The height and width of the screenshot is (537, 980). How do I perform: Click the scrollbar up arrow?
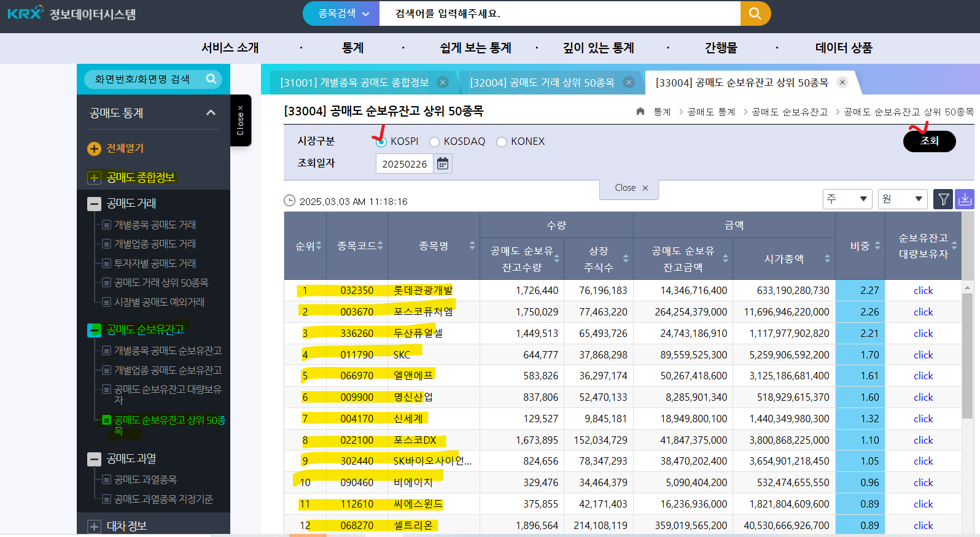coord(967,287)
